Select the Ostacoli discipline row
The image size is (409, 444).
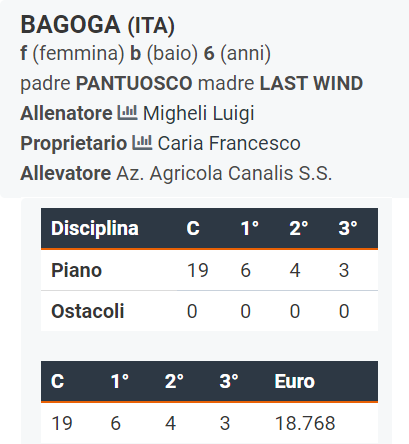click(209, 311)
